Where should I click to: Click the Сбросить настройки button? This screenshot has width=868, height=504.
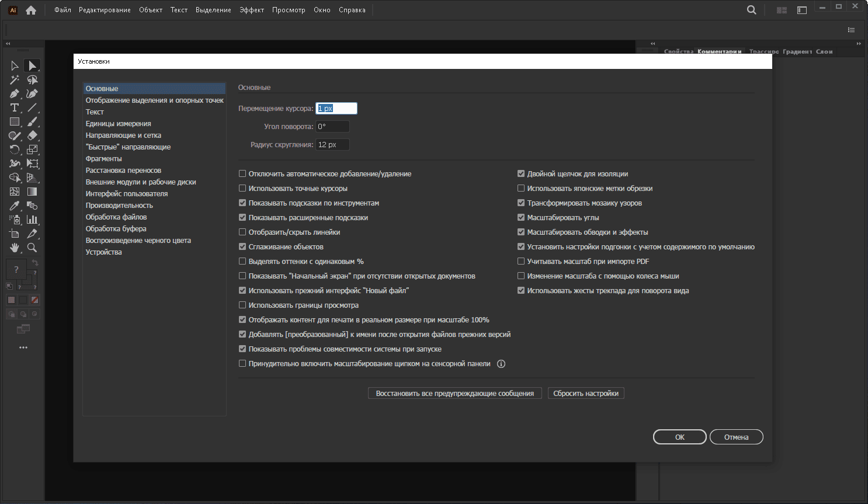click(x=586, y=394)
